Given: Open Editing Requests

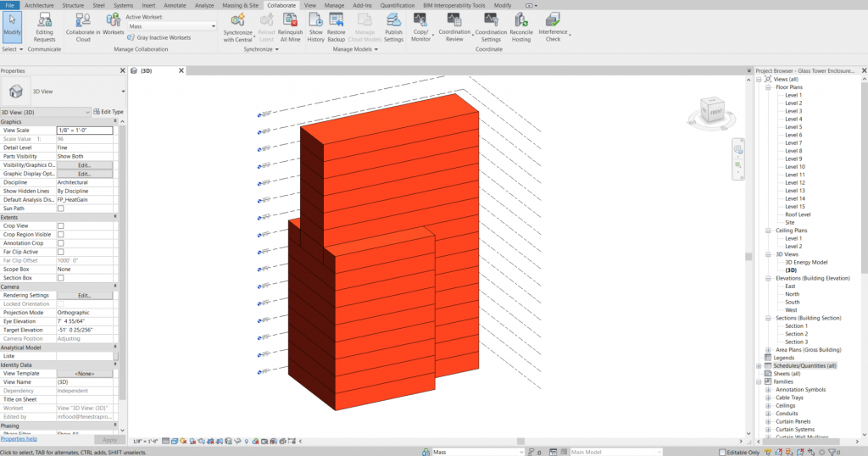Looking at the screenshot, I should coord(44,27).
